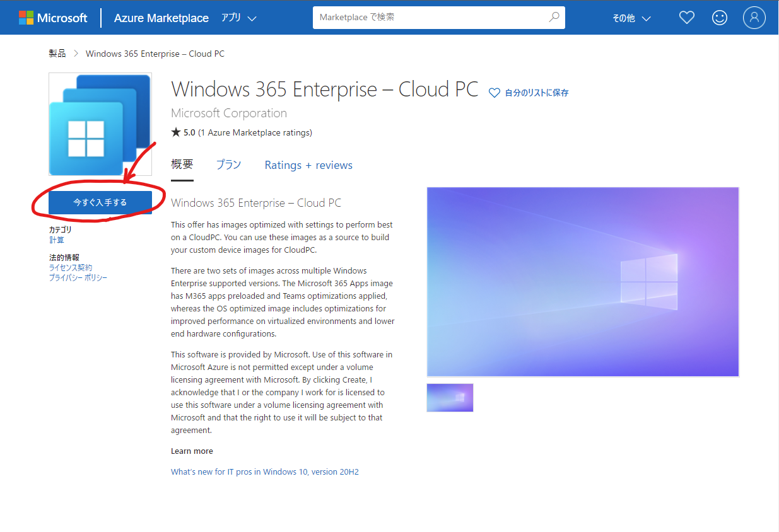
Task: Open What's new for IT pros link
Action: pyautogui.click(x=265, y=471)
